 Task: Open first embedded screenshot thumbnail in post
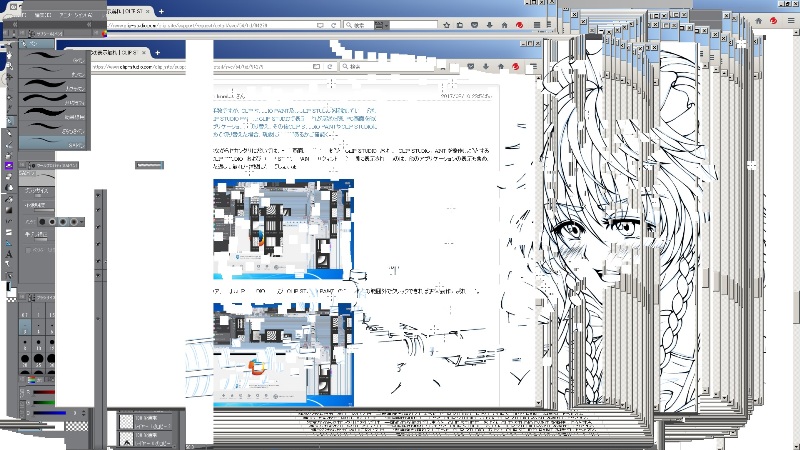(283, 229)
